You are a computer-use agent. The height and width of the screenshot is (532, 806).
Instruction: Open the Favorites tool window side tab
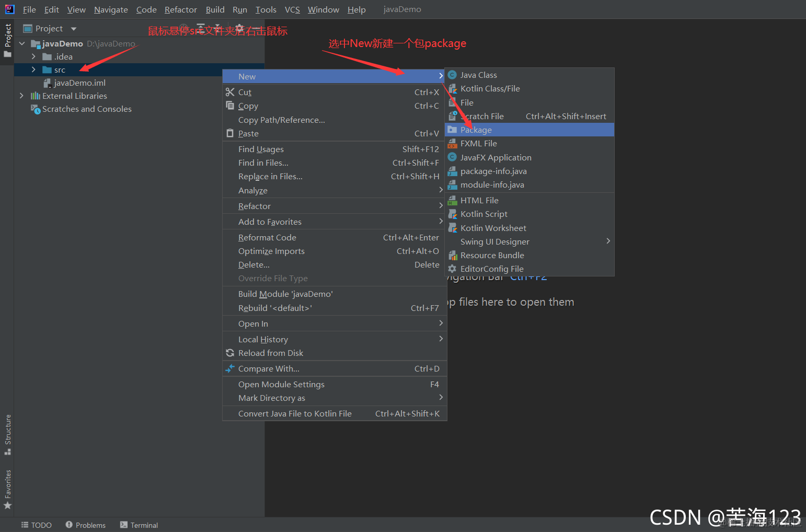tap(8, 490)
